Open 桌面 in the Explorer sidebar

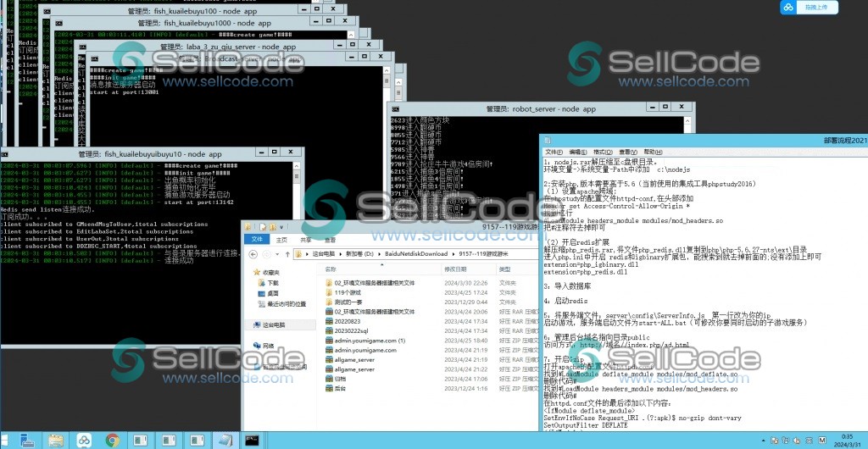[x=272, y=293]
